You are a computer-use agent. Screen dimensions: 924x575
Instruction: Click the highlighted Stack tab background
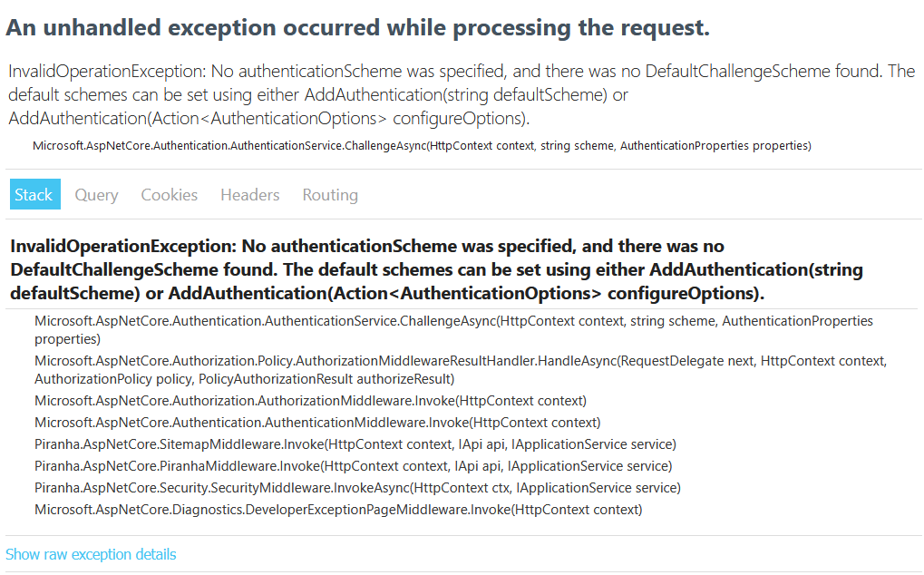pyautogui.click(x=34, y=194)
